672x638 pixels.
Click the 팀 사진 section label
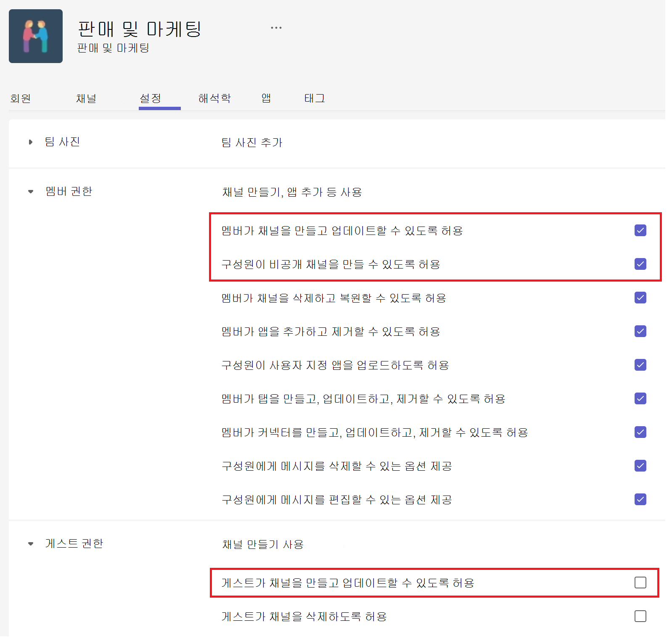click(63, 142)
